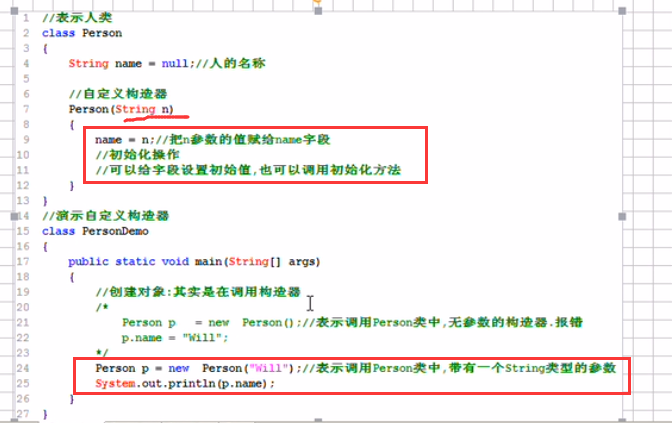Screen dimensions: 672x423
Task: Click the commented line 'p.name = "Will";'
Action: (x=175, y=338)
